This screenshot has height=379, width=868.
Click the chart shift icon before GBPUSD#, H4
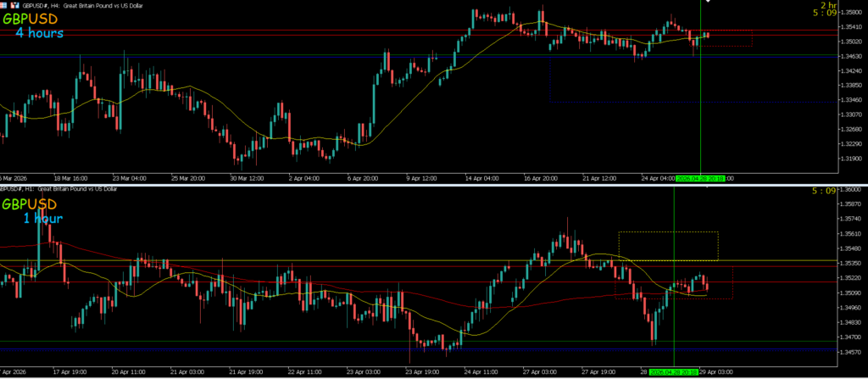(4, 4)
